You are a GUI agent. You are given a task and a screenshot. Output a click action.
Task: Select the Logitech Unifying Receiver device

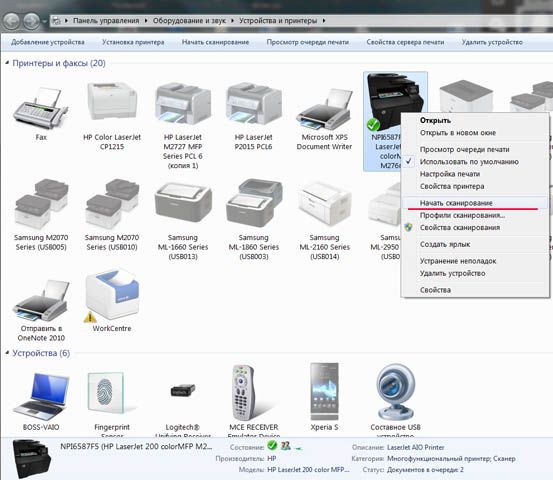tap(183, 391)
